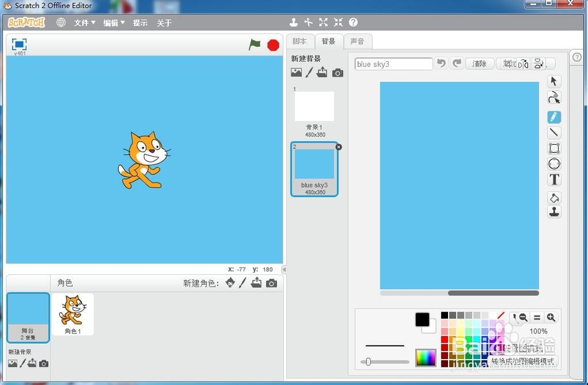The image size is (588, 385).
Task: Choose backdrop from library under 新建背景
Action: (x=296, y=72)
